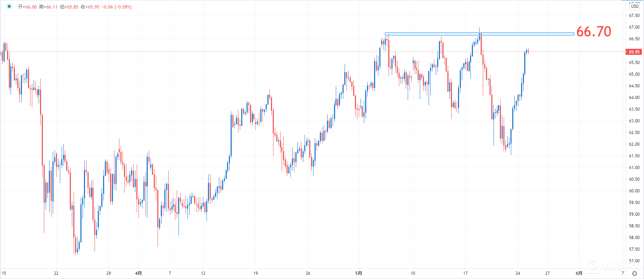Click the 6月 label on time axis
The image size is (644, 279).
coord(579,273)
